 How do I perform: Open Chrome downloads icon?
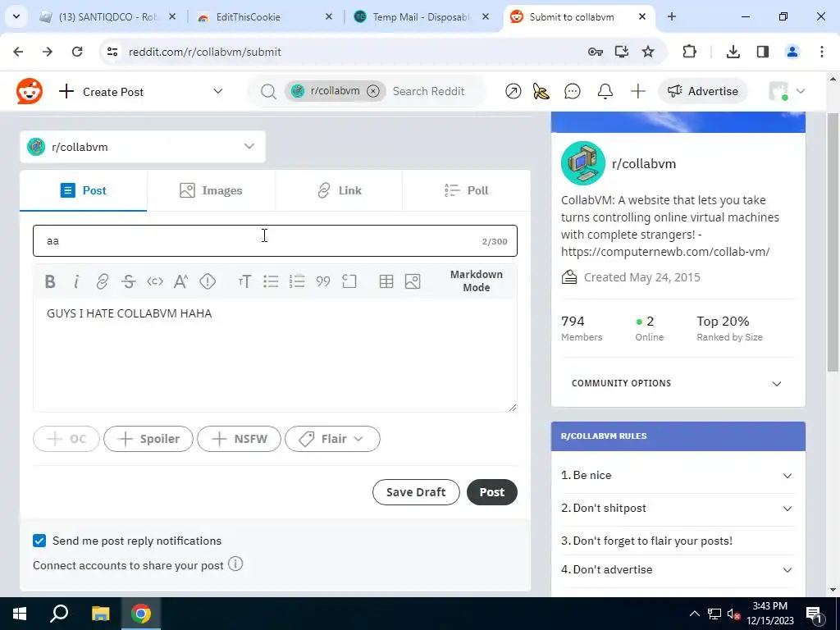tap(733, 52)
